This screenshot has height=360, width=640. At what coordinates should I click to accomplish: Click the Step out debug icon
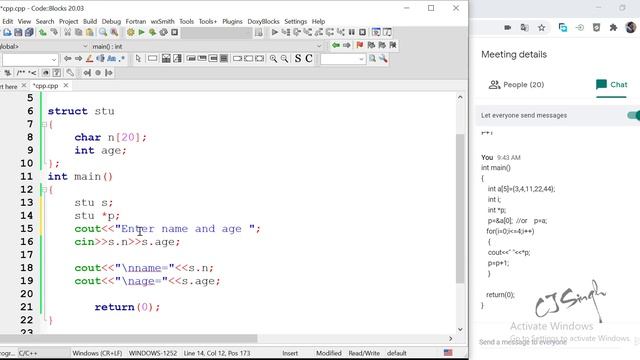pos(319,32)
